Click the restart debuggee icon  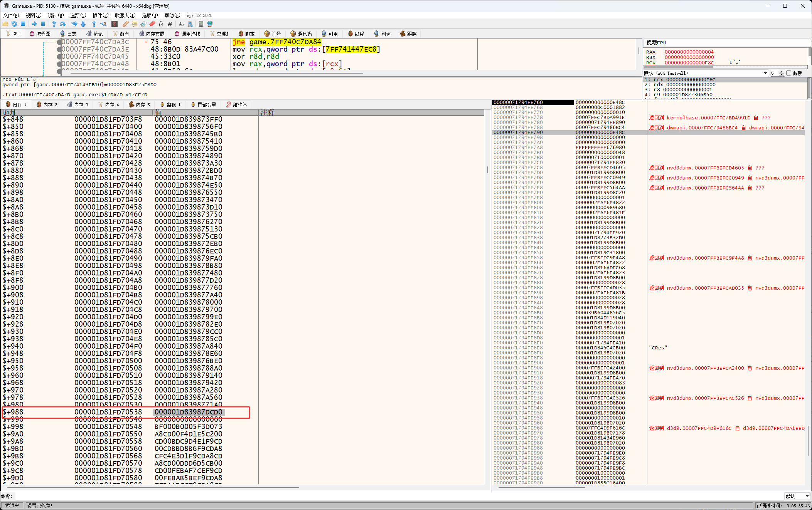click(14, 24)
